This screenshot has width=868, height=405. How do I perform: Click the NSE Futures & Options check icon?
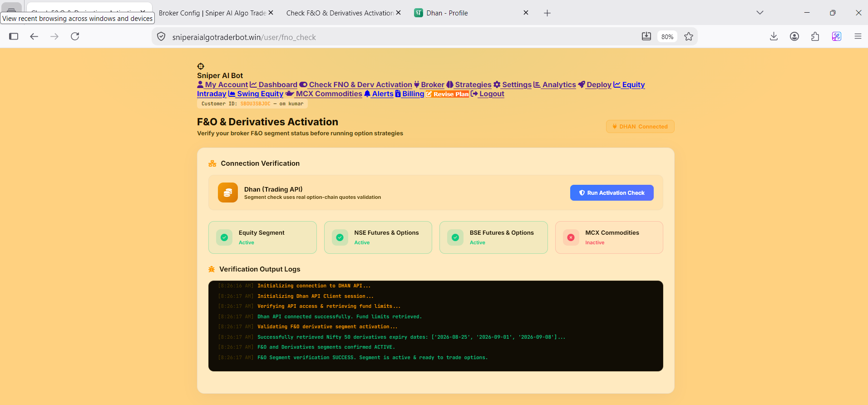340,237
